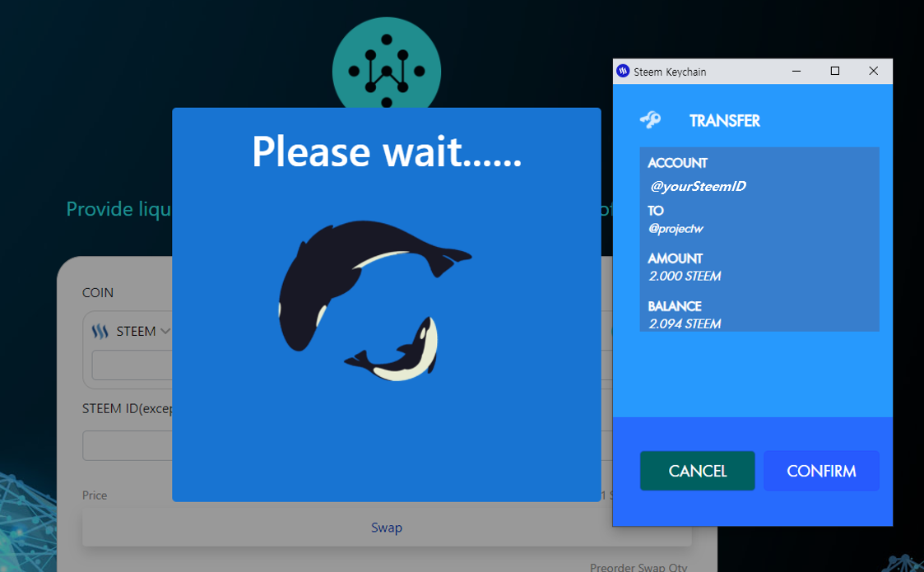This screenshot has height=572, width=924.
Task: Click the Steem Keychain window title
Action: [670, 72]
